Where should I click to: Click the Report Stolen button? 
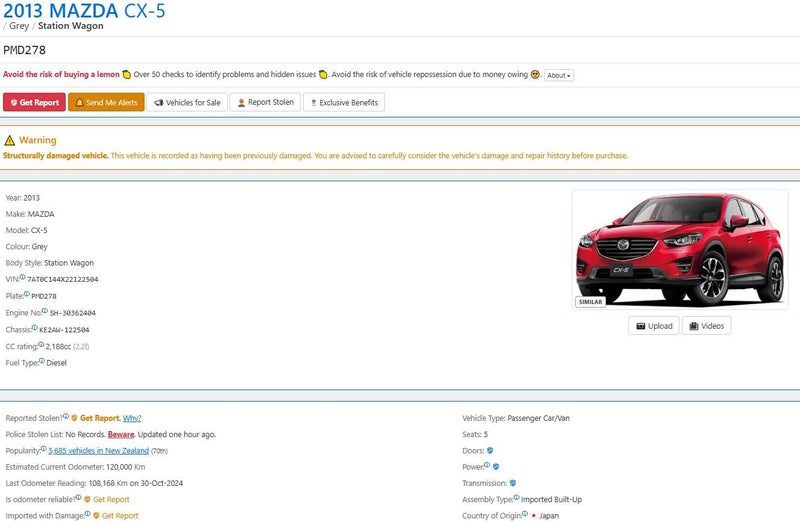point(265,102)
